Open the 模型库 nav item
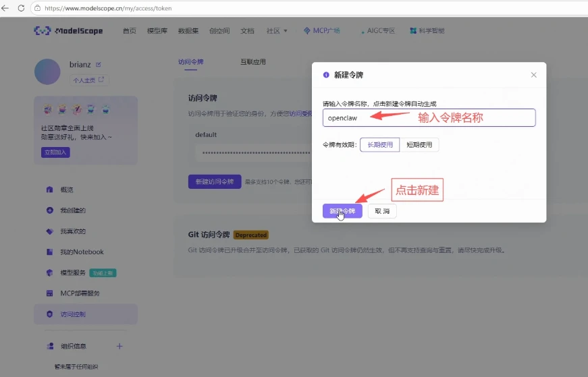 (157, 31)
